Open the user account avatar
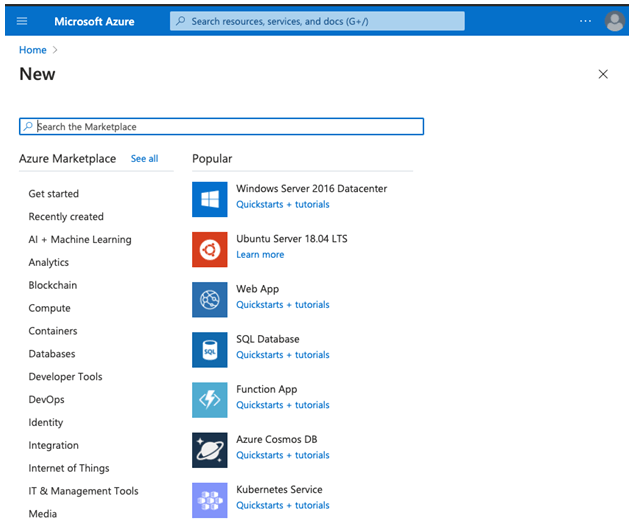This screenshot has height=524, width=638. (615, 21)
